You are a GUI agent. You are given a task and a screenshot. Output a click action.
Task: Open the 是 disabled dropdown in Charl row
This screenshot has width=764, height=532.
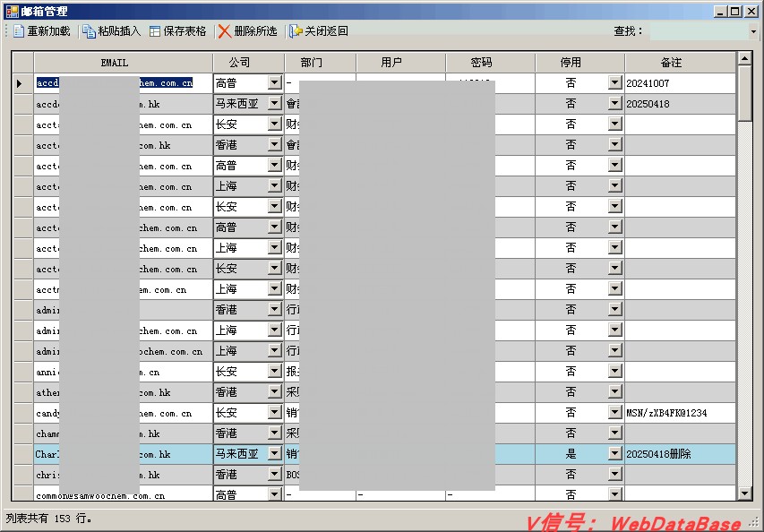(x=615, y=453)
